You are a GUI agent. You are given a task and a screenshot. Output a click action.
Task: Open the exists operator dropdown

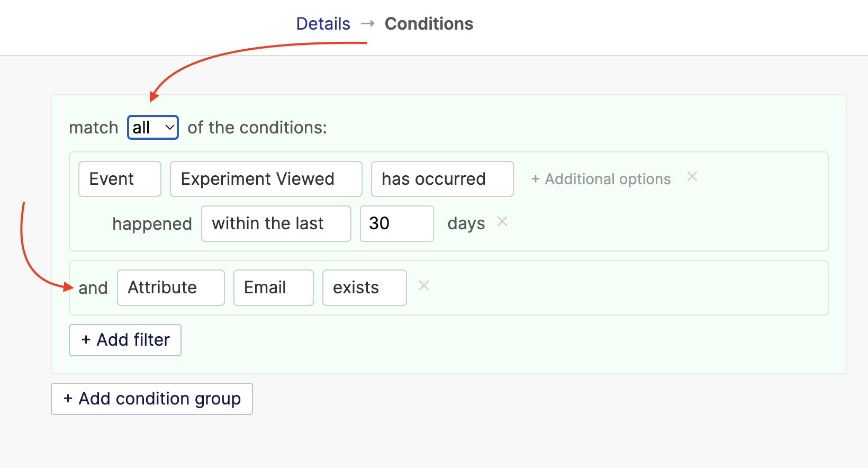tap(365, 287)
